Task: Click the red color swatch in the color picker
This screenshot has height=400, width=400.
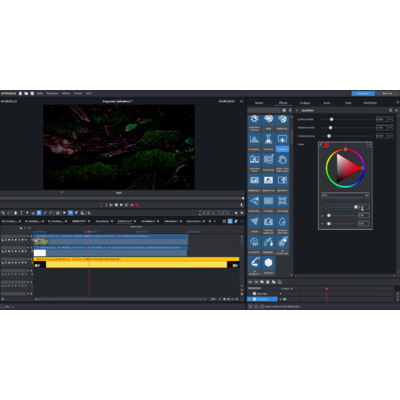Action: [x=326, y=144]
